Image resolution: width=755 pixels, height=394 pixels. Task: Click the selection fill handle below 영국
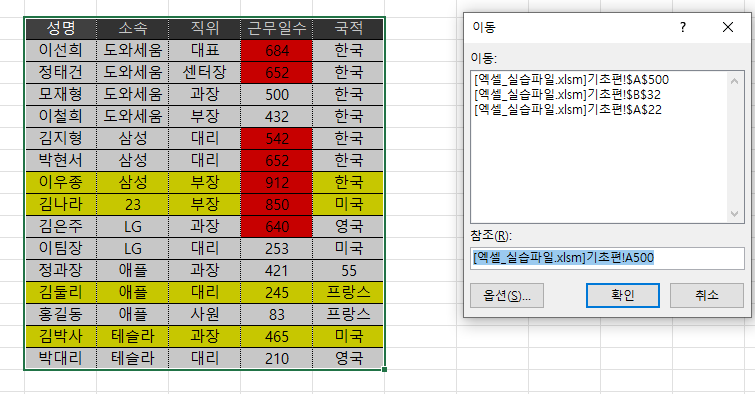coord(384,369)
